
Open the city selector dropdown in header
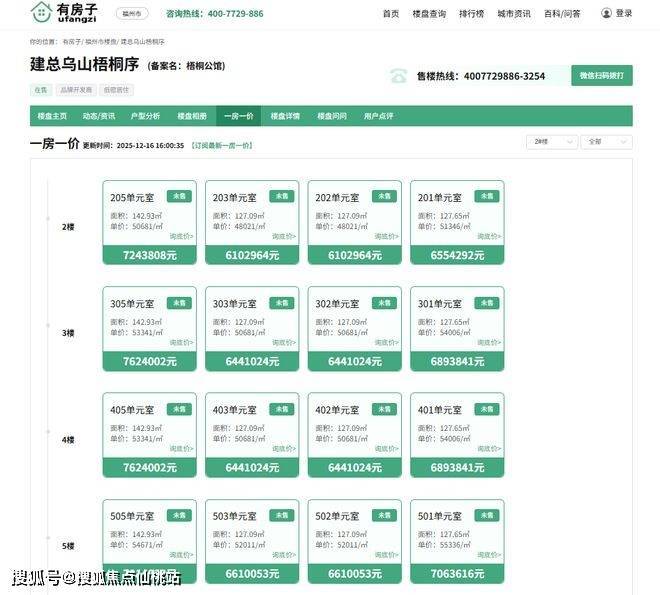[x=132, y=14]
